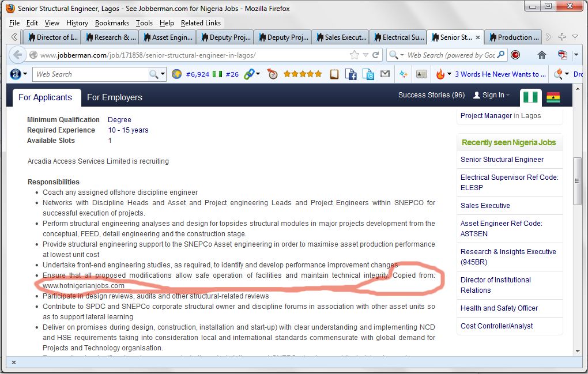The height and width of the screenshot is (374, 588).
Task: Switch to the Sales Execut... tab
Action: (341, 37)
